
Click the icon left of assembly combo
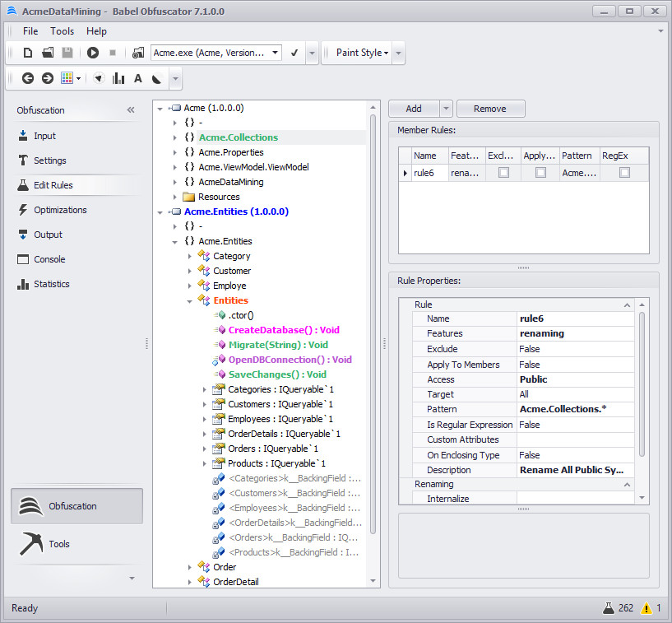click(x=138, y=53)
